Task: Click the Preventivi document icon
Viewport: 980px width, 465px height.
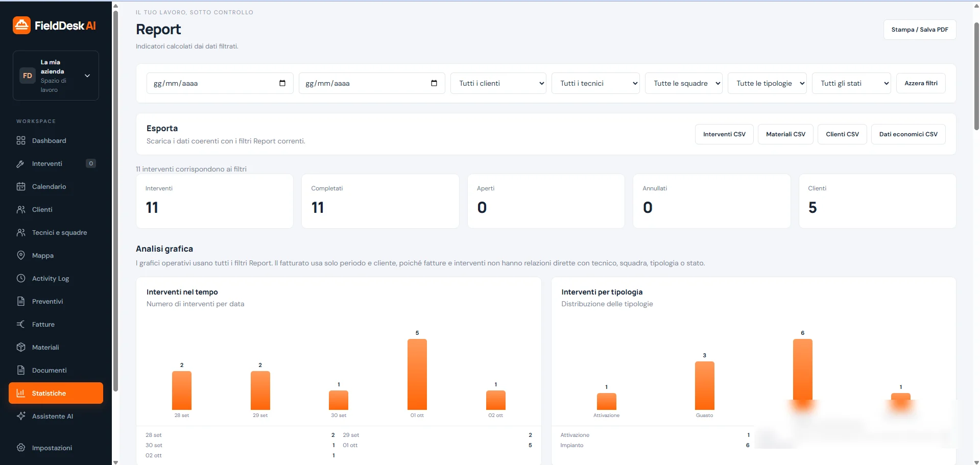Action: [21, 301]
